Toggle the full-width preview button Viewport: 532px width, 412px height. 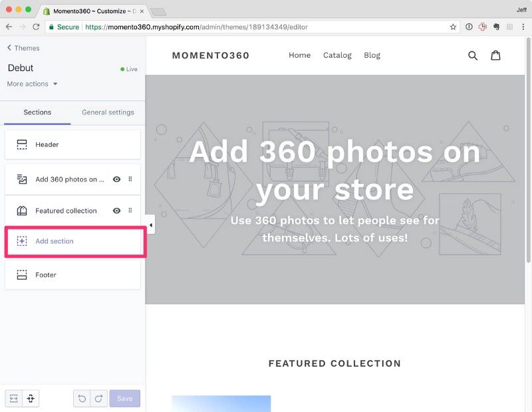13,399
